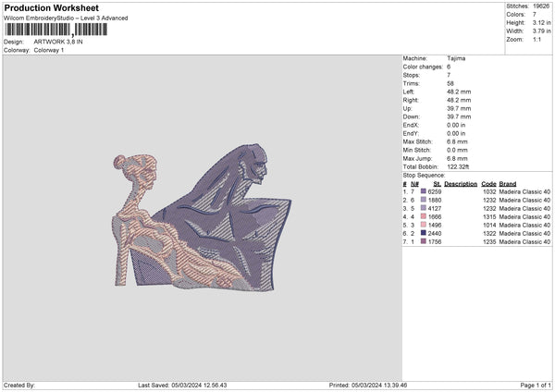Click the Description column header
Viewport: 555px width, 392px height.
(460, 183)
